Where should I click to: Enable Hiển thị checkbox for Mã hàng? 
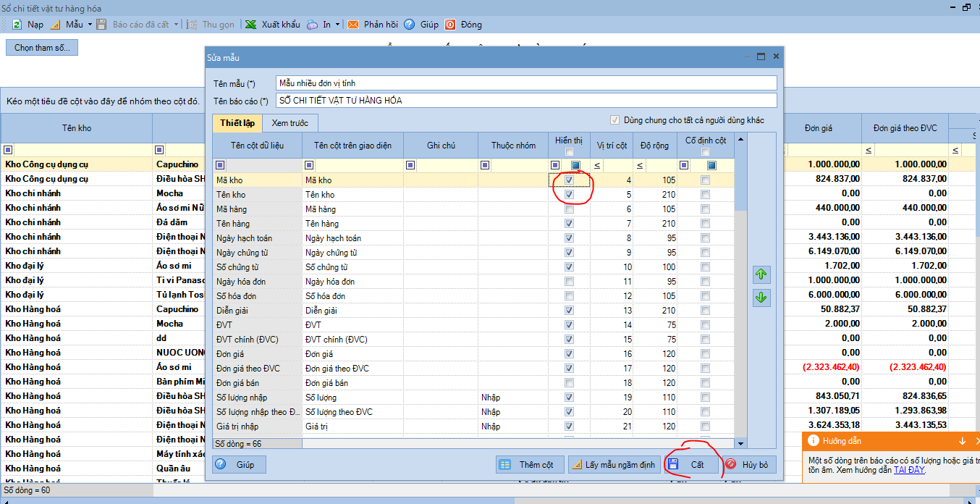[x=570, y=209]
